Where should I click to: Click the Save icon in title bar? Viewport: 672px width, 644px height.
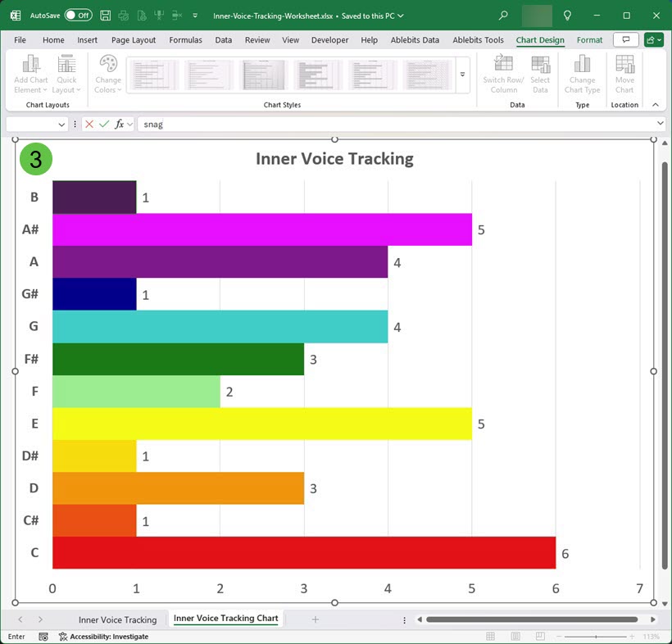[x=107, y=16]
